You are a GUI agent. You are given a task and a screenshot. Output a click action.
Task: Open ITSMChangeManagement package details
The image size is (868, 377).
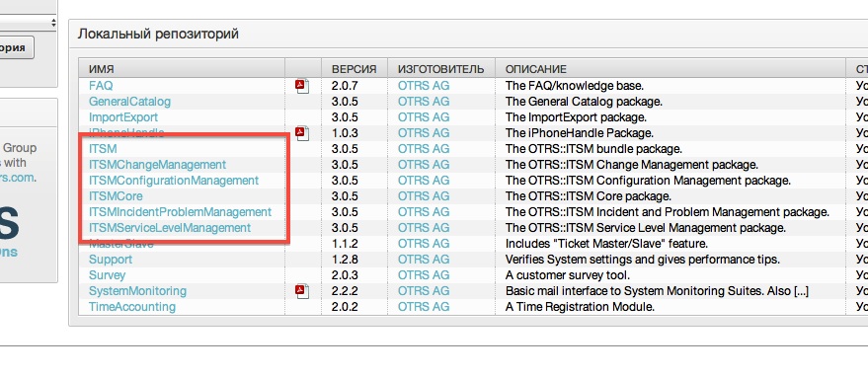tap(157, 165)
